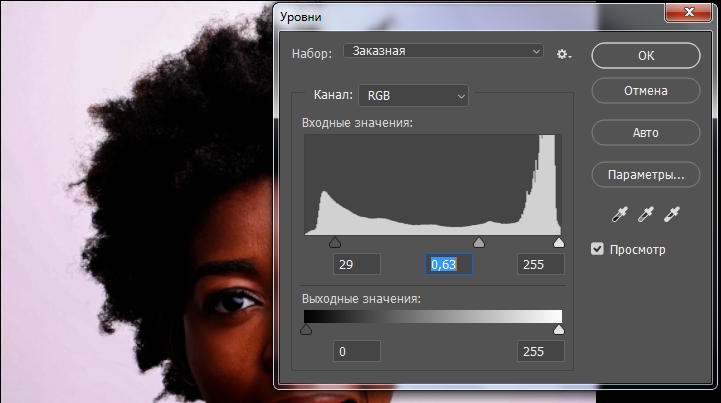Screen dimensions: 721x403
Task: Click the output highlight field showing 255
Action: point(541,351)
